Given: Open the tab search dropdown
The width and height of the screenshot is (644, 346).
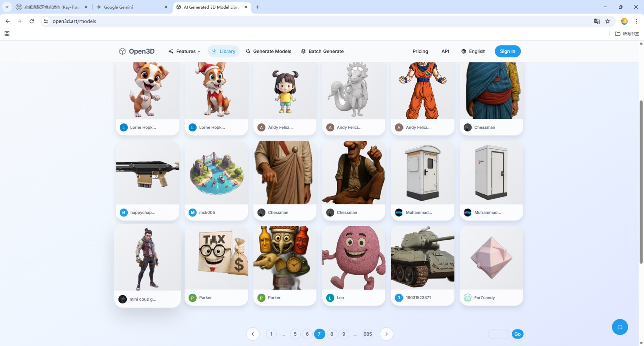Looking at the screenshot, I should coord(7,7).
